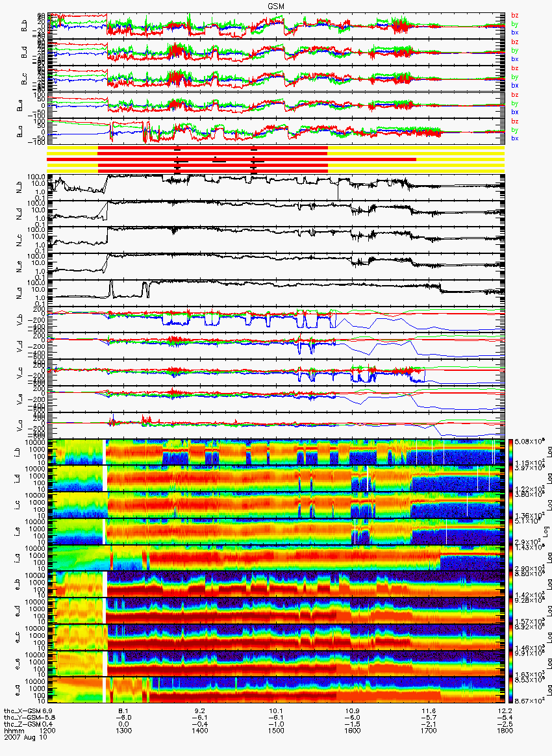Click the i_a panel color bar
Image resolution: width=552 pixels, height=756 pixels.
(x=510, y=558)
